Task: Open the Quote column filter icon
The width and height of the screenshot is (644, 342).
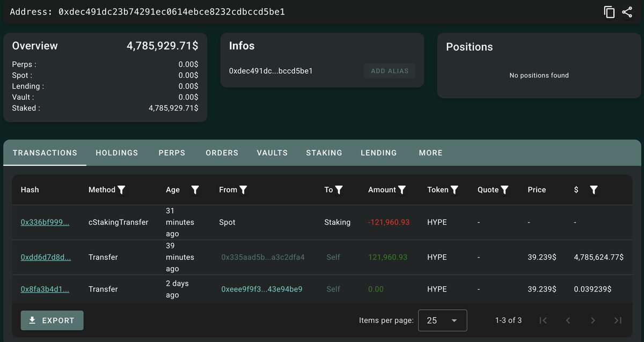Action: 504,190
